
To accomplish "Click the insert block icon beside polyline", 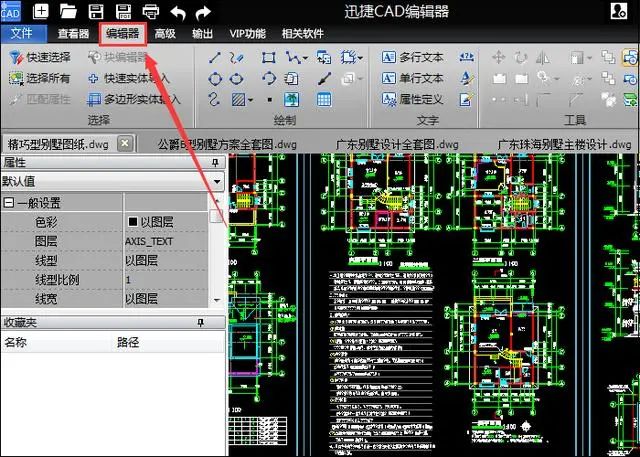I will coord(324,58).
